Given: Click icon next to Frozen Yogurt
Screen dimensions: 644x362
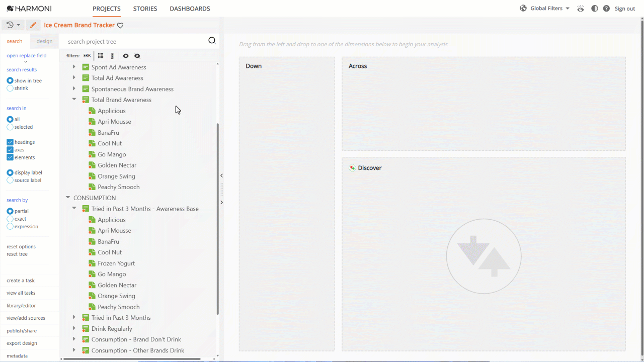Looking at the screenshot, I should click(92, 263).
